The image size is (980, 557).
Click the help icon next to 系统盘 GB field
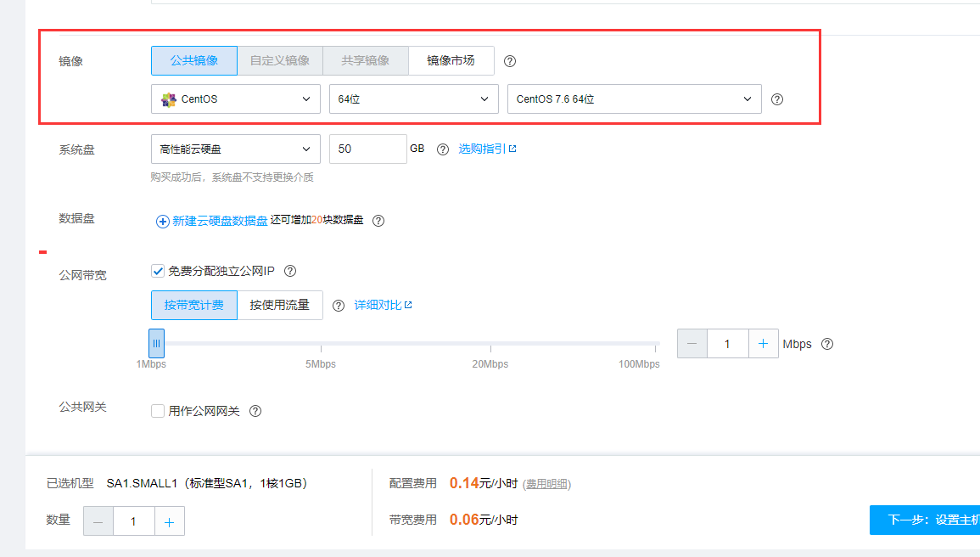point(442,149)
